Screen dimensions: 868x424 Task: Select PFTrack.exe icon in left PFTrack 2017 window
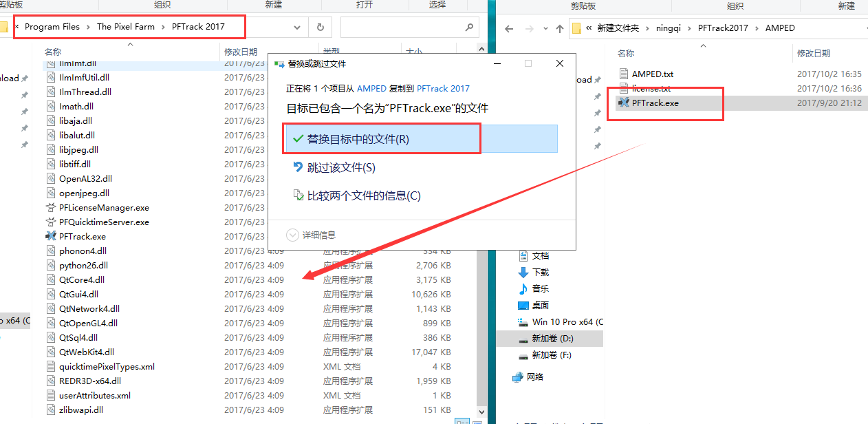[51, 237]
